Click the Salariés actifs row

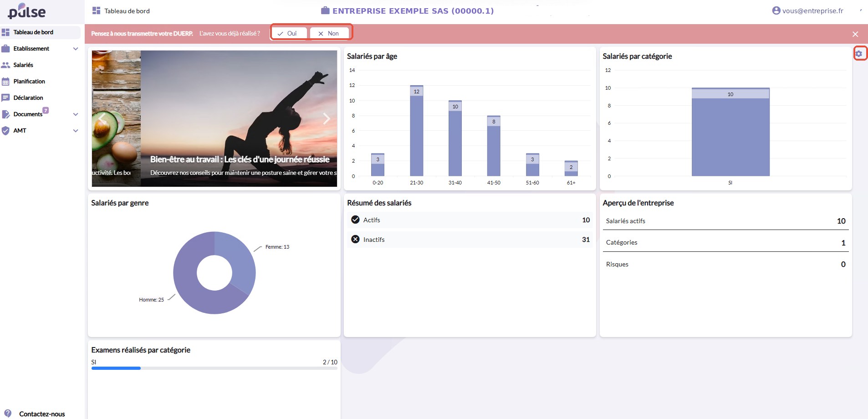725,221
